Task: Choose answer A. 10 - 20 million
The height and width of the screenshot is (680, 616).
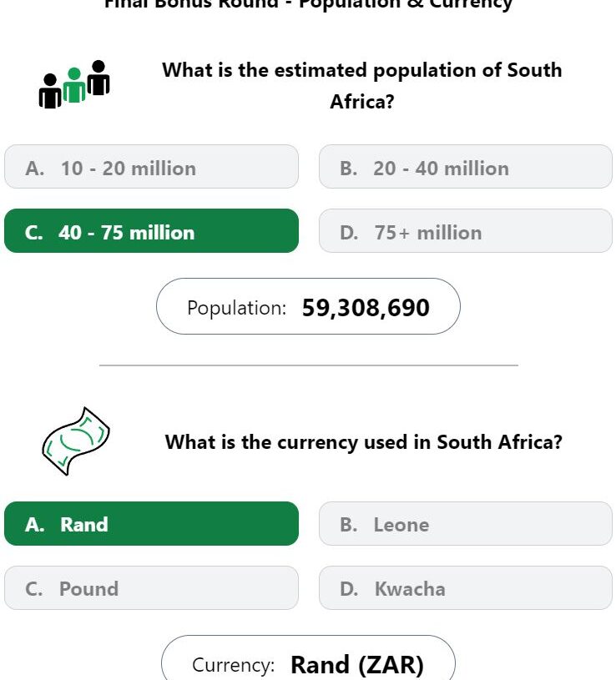Action: coord(151,167)
